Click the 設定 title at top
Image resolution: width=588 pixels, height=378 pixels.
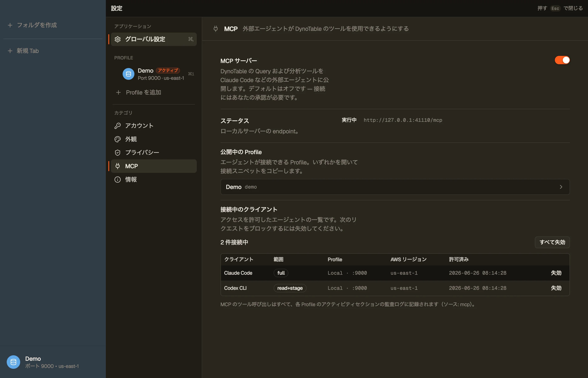click(117, 8)
